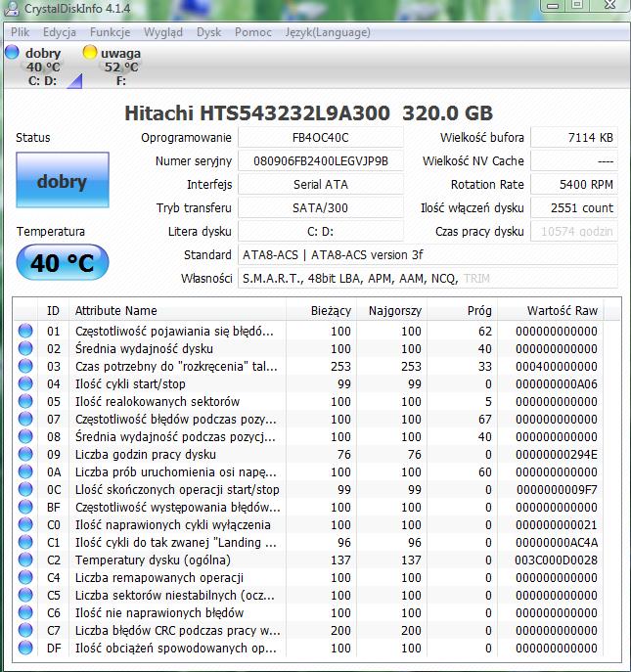Click the ATA8-ACS standard field
Image resolution: width=631 pixels, height=672 pixels.
tap(428, 255)
